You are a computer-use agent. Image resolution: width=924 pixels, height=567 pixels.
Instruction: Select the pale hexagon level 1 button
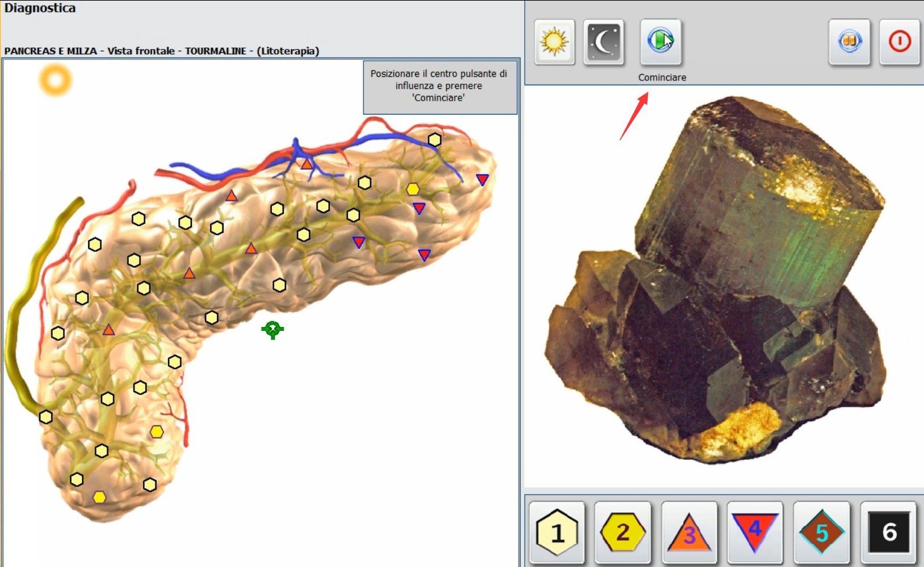point(557,532)
